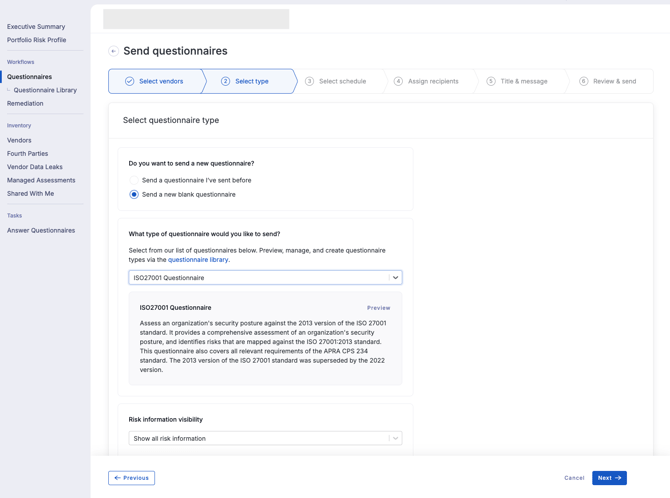Screen dimensions: 670x498
Task: Expand the Risk information visibility dropdown
Action: (265, 438)
